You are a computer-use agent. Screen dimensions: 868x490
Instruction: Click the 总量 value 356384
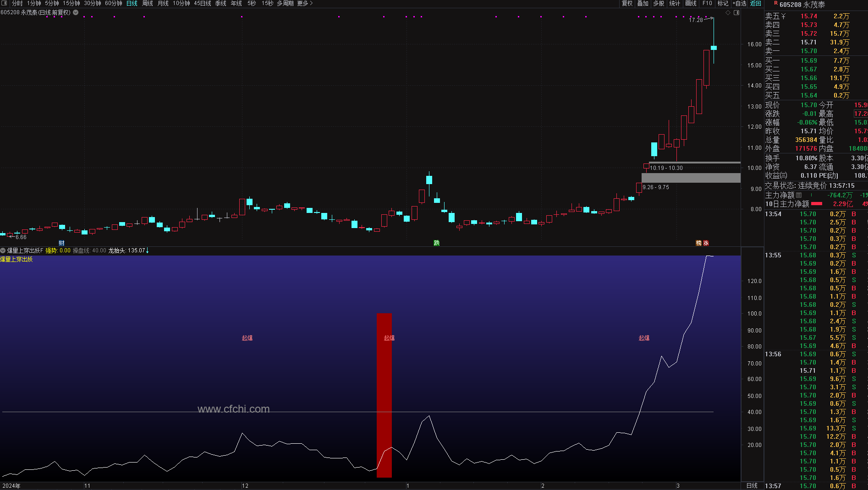806,140
